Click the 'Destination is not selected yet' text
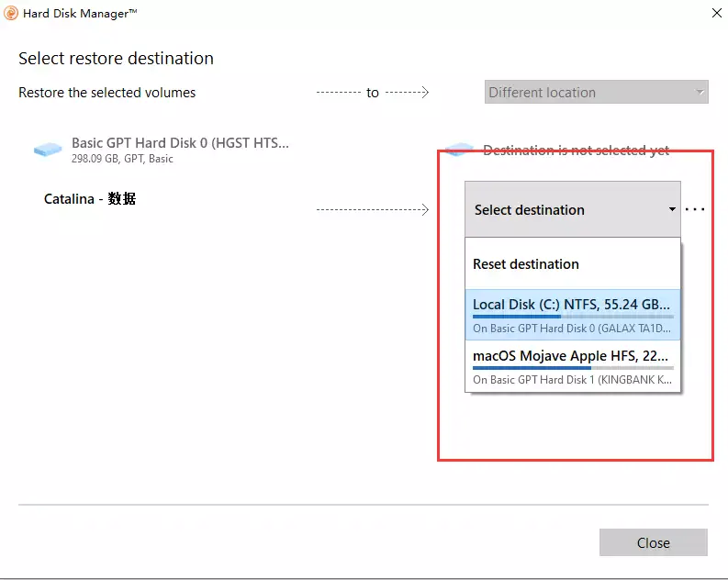This screenshot has width=728, height=580. point(576,150)
